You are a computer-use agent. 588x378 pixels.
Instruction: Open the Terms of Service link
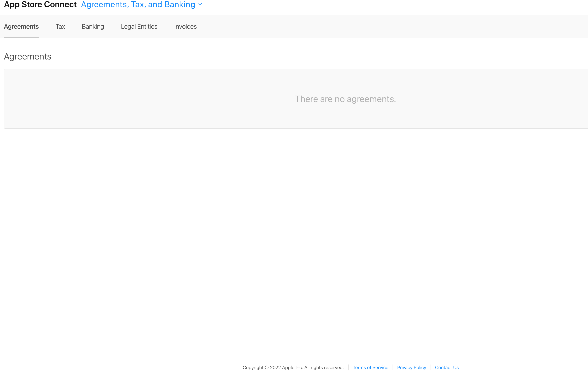pos(370,367)
